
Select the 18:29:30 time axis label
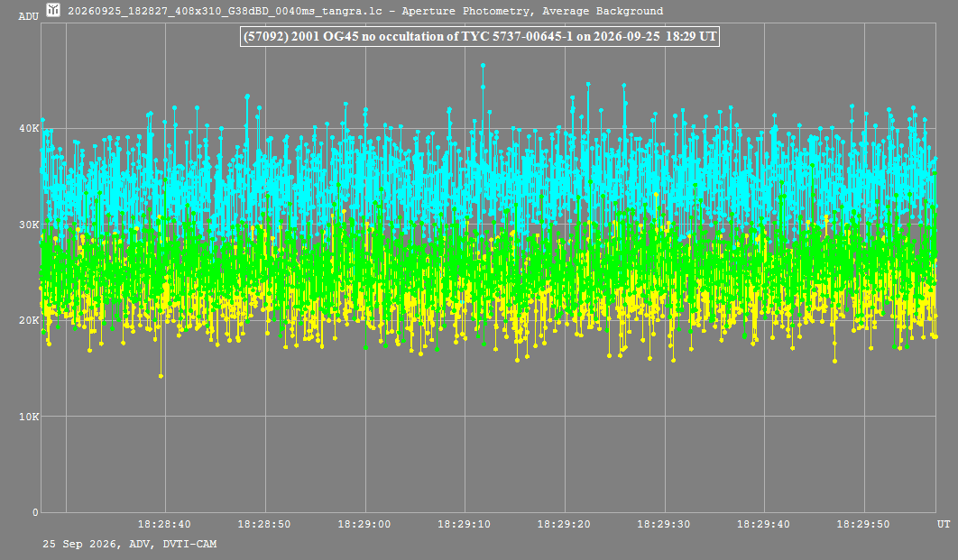coord(664,524)
